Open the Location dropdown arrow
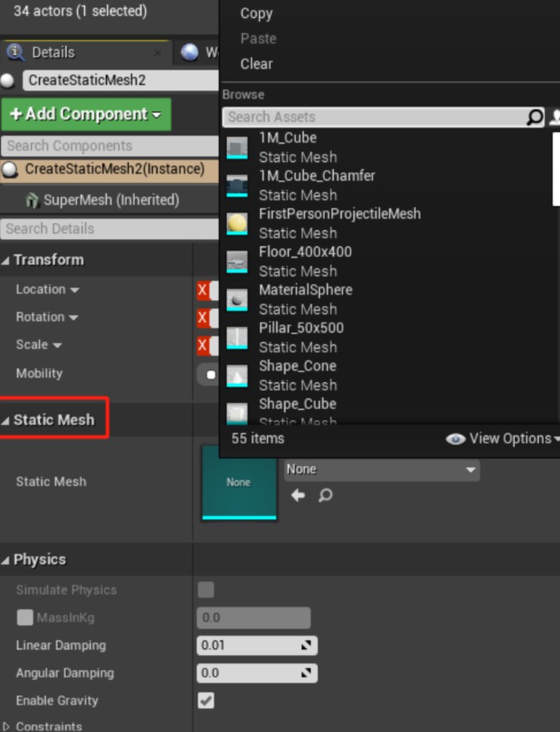This screenshot has width=560, height=732. coord(74,290)
